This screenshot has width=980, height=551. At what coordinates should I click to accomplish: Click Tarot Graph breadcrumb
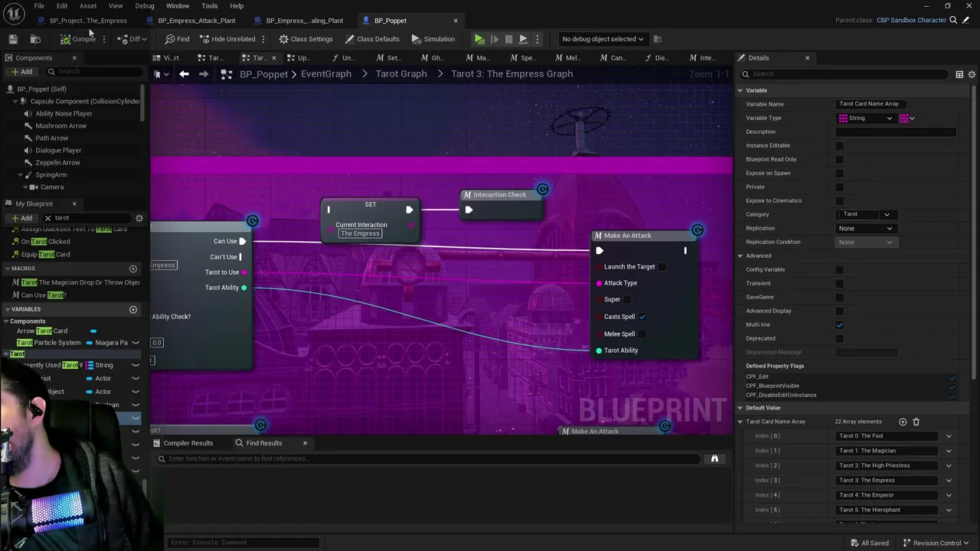(401, 74)
